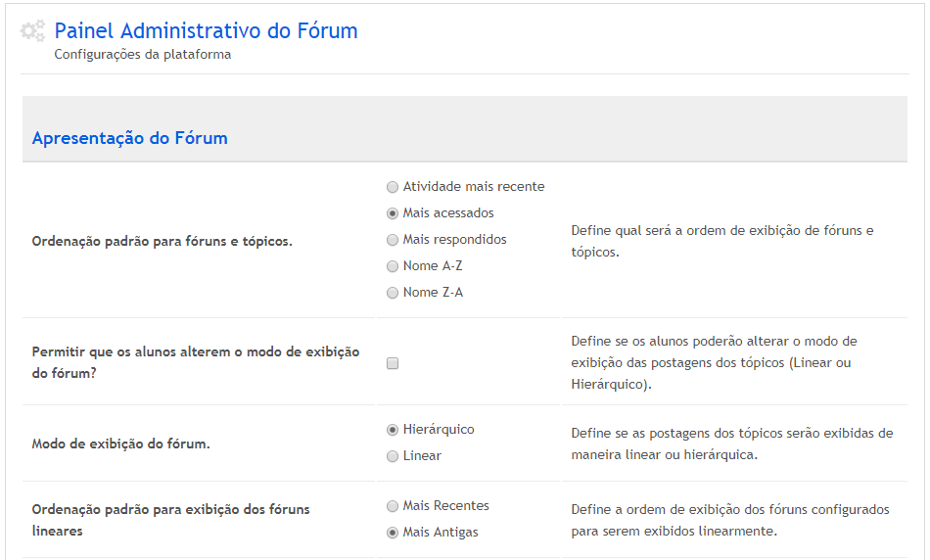
Task: Choose 'Mais respondidos' as default ordering
Action: [393, 240]
